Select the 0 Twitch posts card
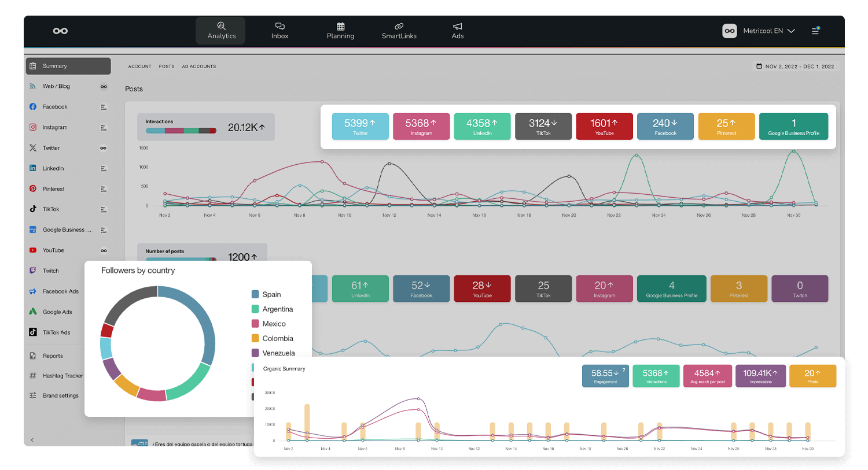The width and height of the screenshot is (868, 470). pyautogui.click(x=800, y=288)
